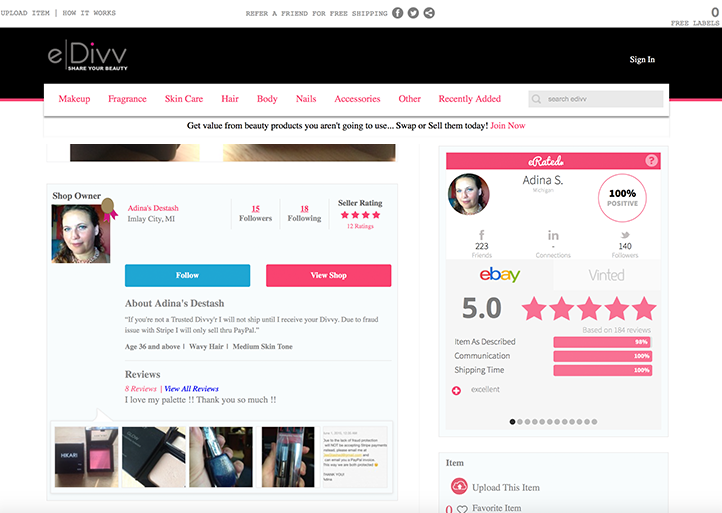The height and width of the screenshot is (513, 722).
Task: Select the first carousel dot in eRated
Action: [512, 422]
